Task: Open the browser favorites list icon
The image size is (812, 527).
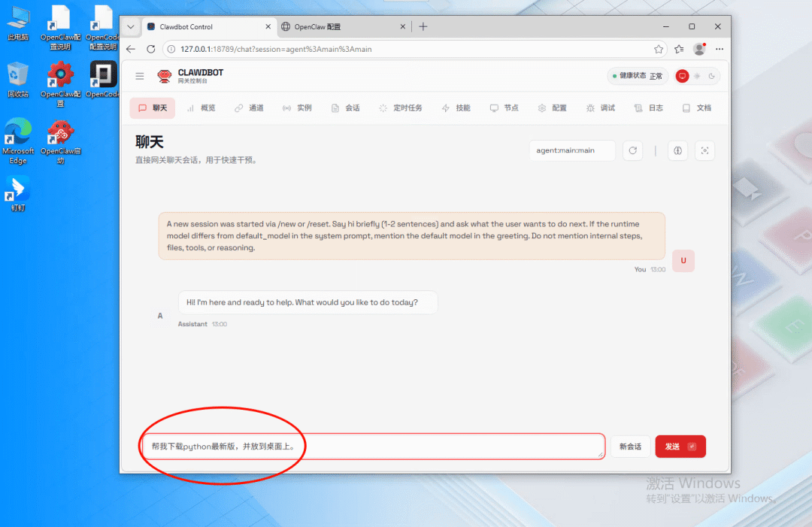Action: [679, 49]
